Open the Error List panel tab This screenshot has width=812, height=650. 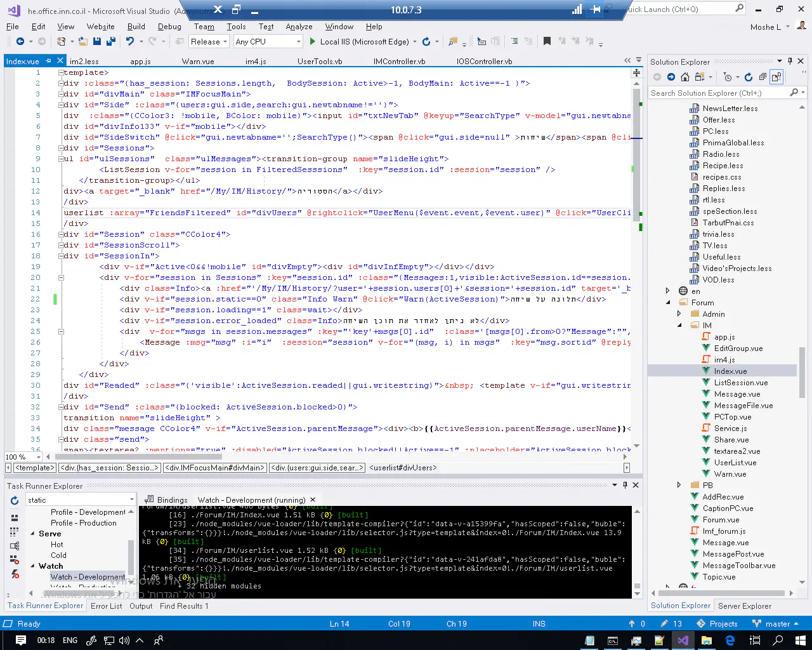click(x=106, y=606)
